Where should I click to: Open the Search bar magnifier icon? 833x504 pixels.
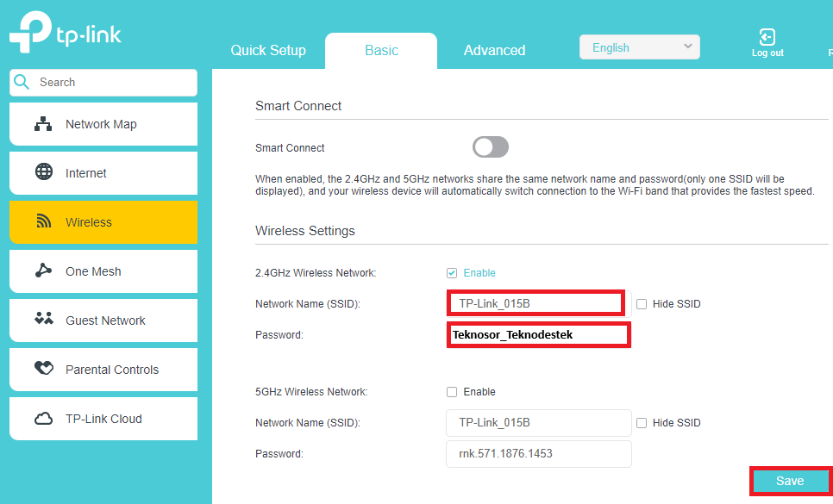coord(22,82)
